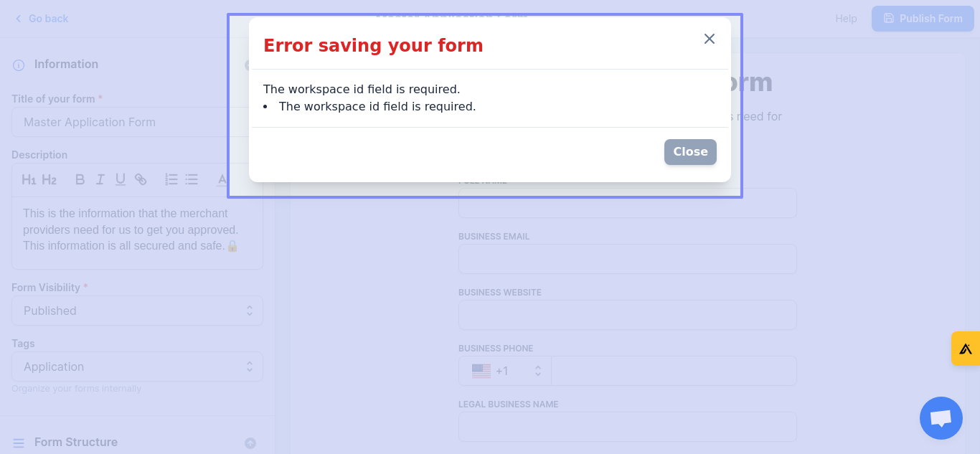Insert a numbered list in description
The image size is (980, 454).
pyautogui.click(x=171, y=179)
